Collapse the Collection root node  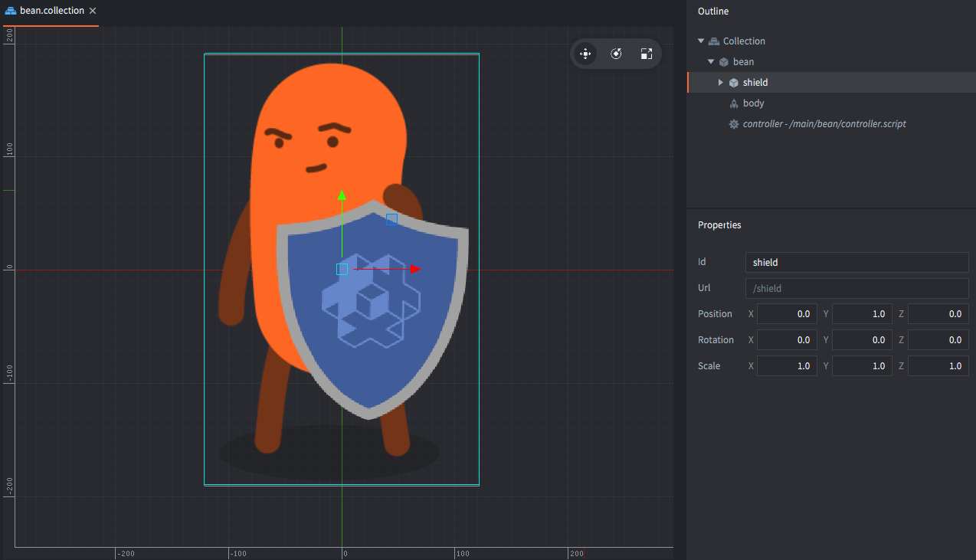click(x=701, y=41)
